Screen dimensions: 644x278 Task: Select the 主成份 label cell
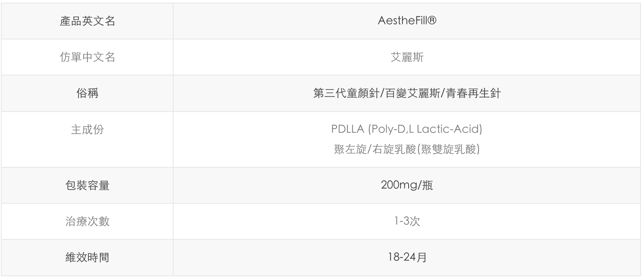[87, 130]
